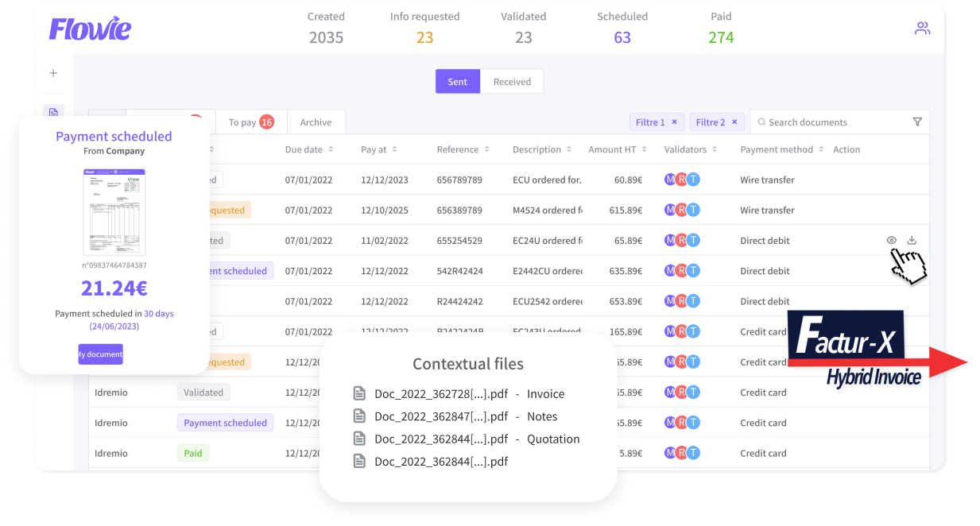Viewport: 980px width, 526px height.
Task: Open the Quotation contextual file icon
Action: point(360,439)
